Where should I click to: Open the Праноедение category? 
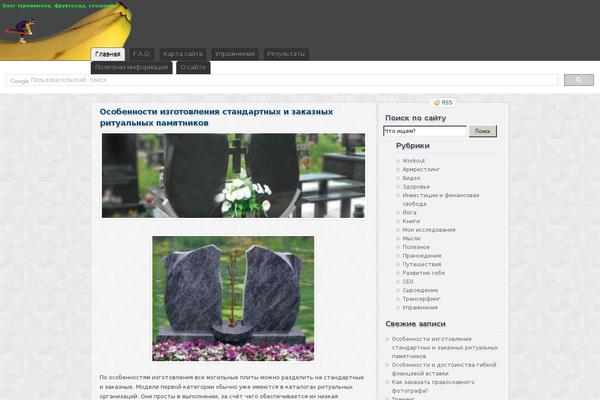click(422, 255)
